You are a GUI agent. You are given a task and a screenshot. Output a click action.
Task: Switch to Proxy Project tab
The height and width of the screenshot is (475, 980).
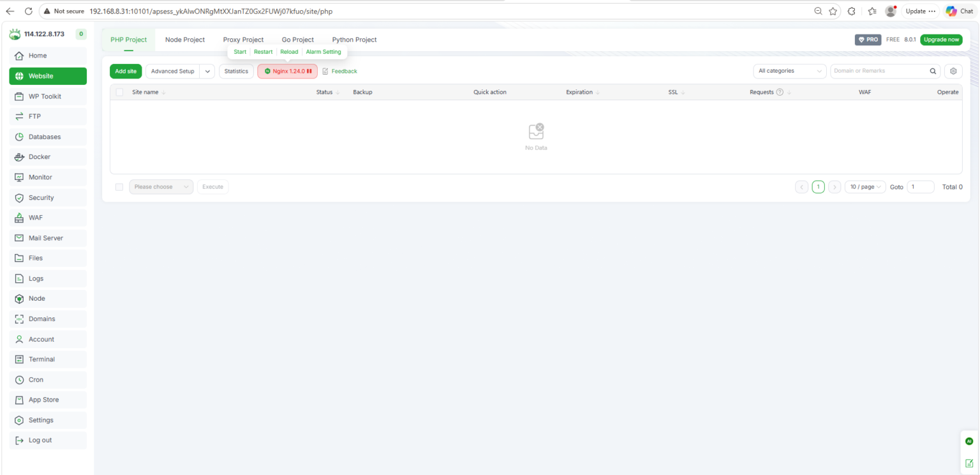(x=243, y=40)
